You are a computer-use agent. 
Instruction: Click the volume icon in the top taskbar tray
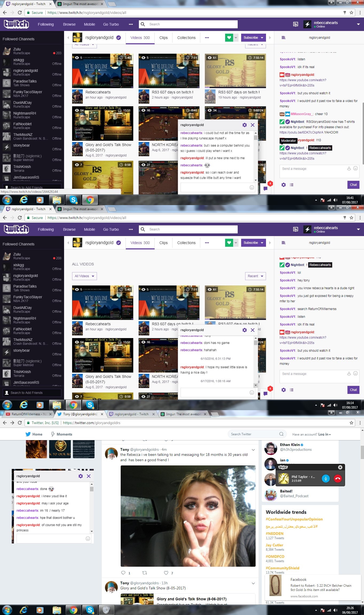tap(335, 200)
